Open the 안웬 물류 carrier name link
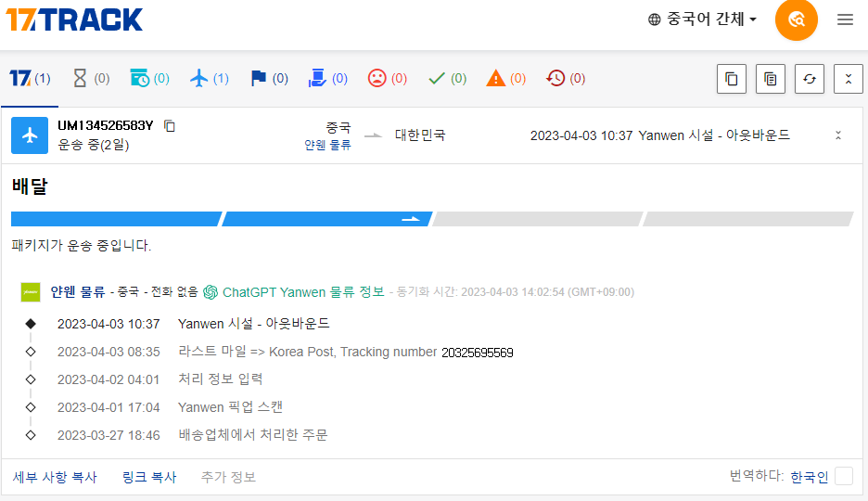This screenshot has width=868, height=501. pos(78,291)
